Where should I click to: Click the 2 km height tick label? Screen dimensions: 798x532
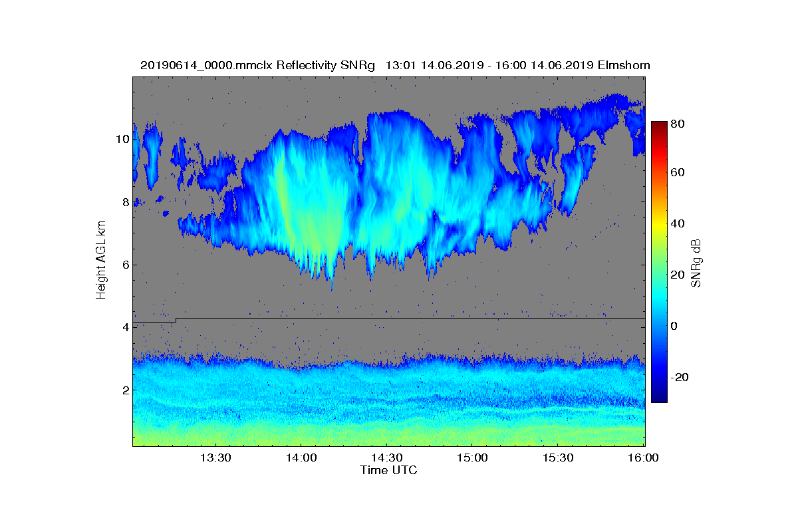124,390
